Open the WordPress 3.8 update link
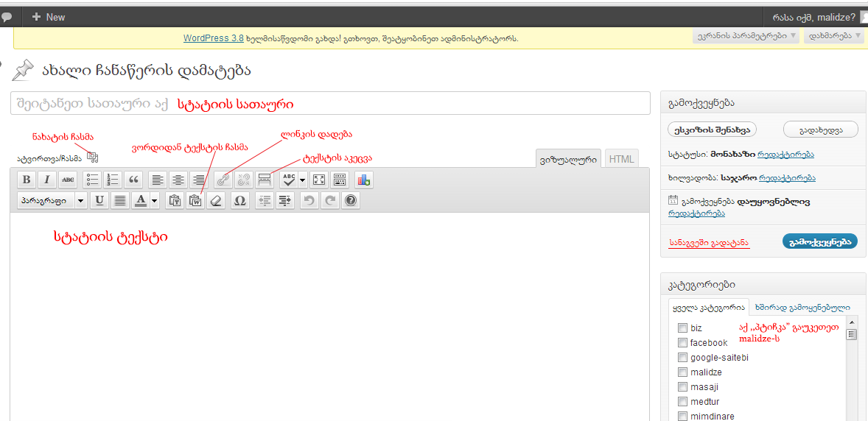The width and height of the screenshot is (868, 421). (x=213, y=38)
